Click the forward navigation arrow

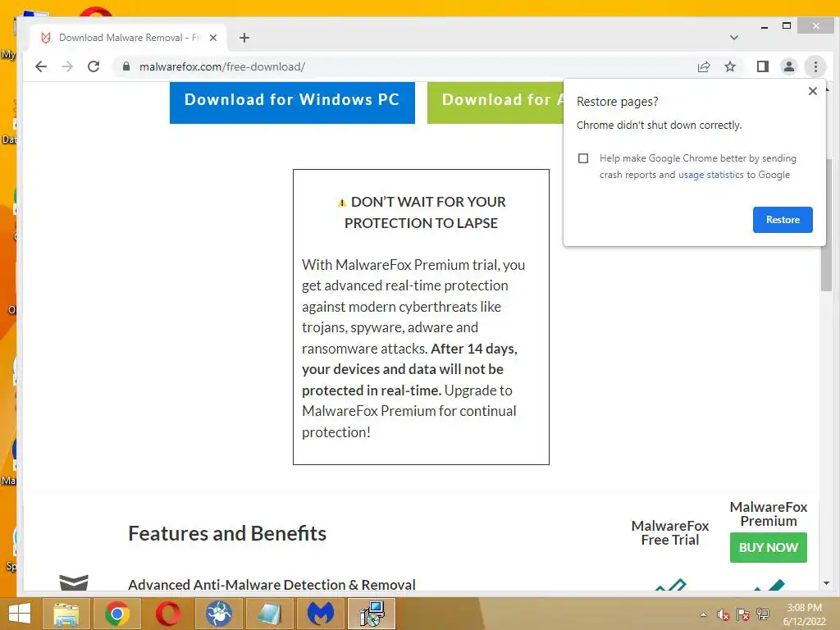tap(67, 66)
